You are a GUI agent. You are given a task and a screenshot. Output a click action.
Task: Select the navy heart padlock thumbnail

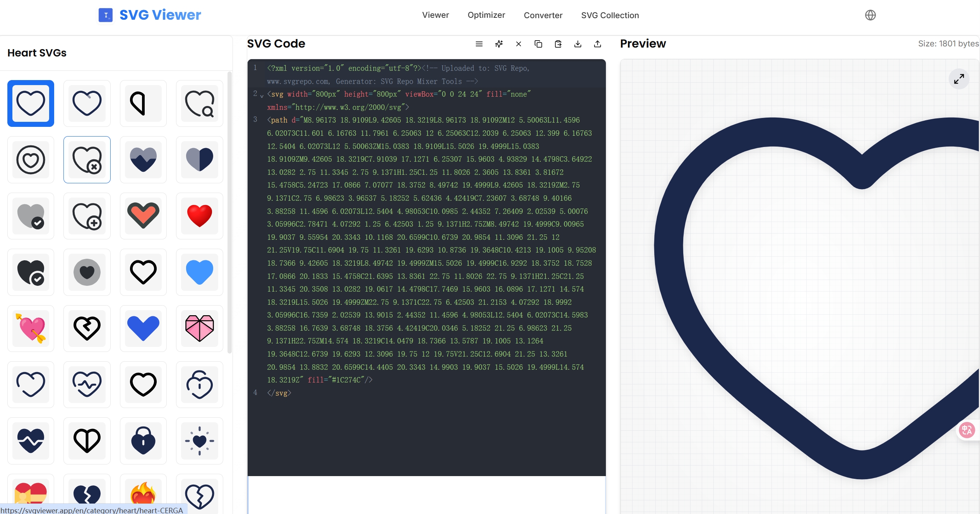coord(143,441)
